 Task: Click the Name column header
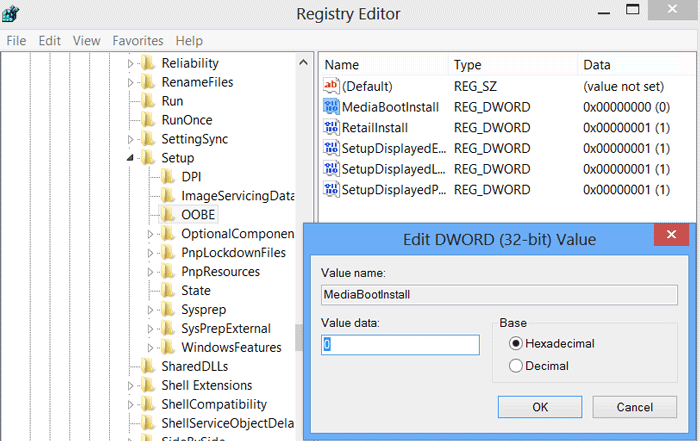(x=385, y=65)
